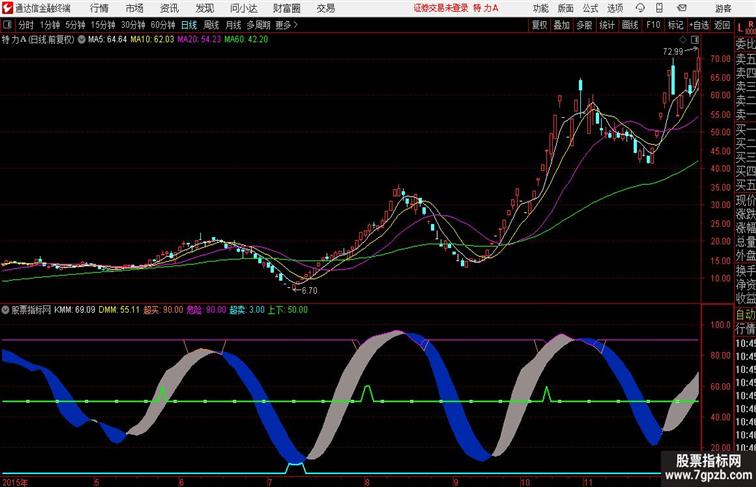756x487 pixels.
Task: Open the sub-chart 股票指标网 indicator dropdown circle
Action: (x=5, y=310)
